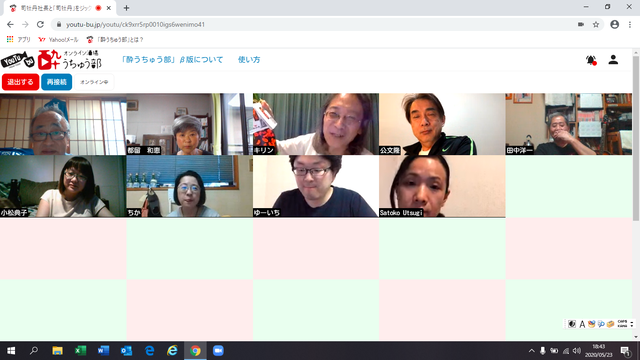640x360 pixels.
Task: Select the top-left video tile of man with glasses
Action: click(x=63, y=124)
